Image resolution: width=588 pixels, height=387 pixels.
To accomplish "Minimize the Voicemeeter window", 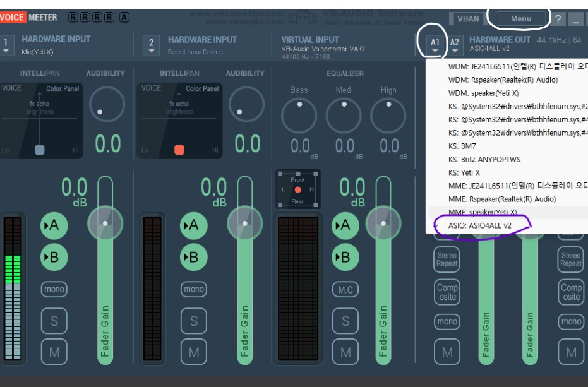I will tap(575, 19).
